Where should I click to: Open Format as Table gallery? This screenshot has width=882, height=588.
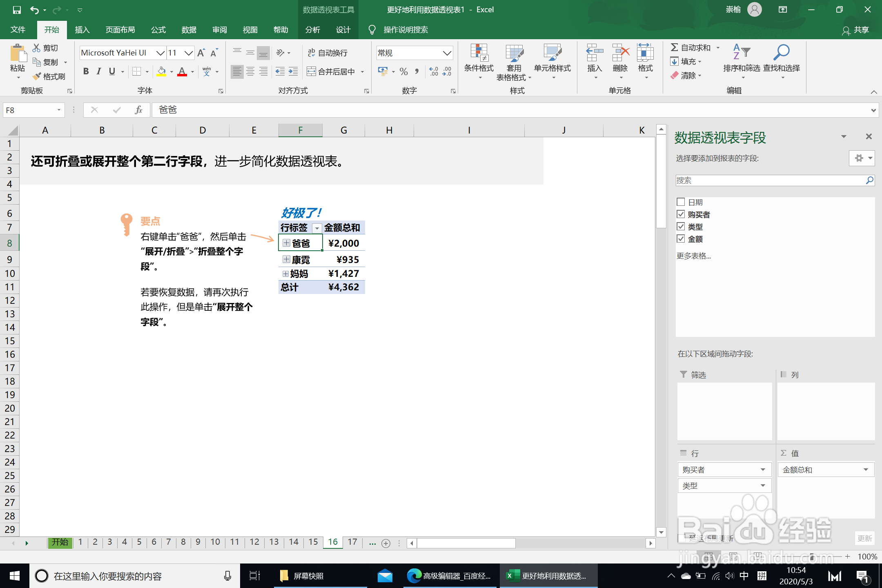click(514, 61)
